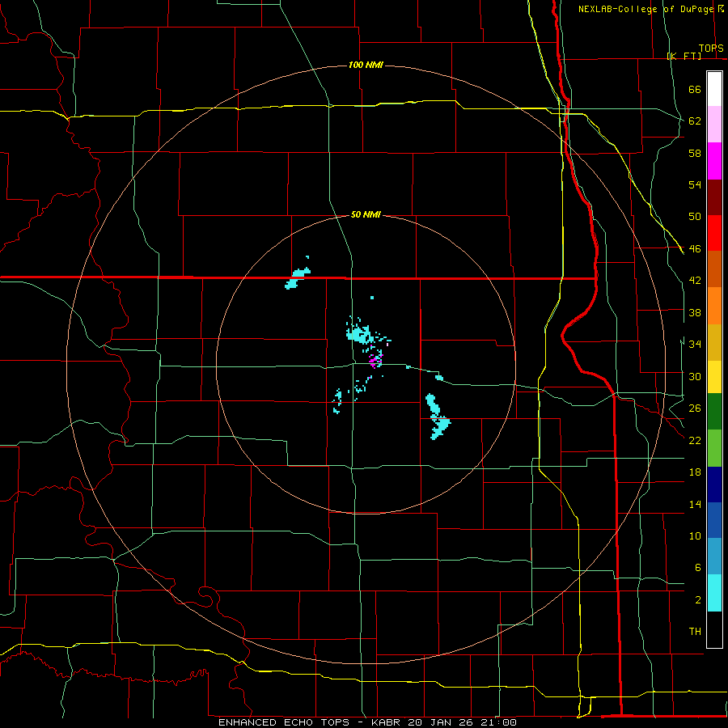Viewport: 728px width, 728px height.
Task: Click the black TH legend swatch
Action: (x=714, y=629)
